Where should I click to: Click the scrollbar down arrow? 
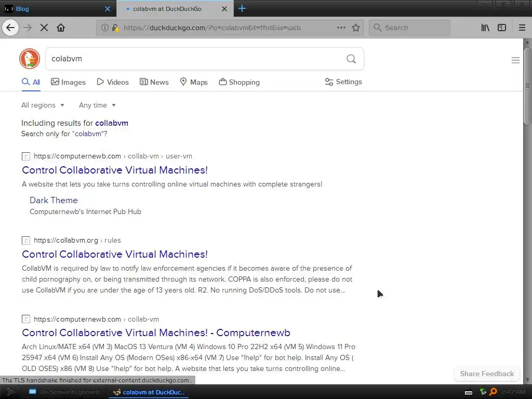point(527,380)
